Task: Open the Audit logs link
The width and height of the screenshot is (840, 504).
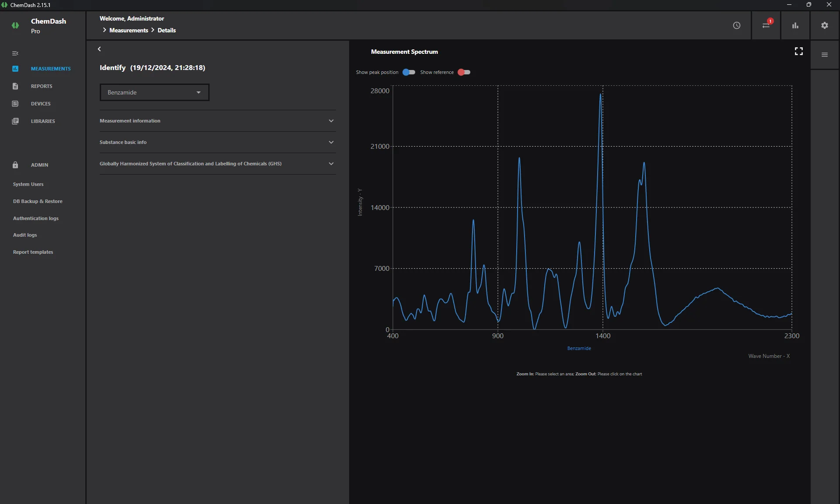Action: [25, 235]
